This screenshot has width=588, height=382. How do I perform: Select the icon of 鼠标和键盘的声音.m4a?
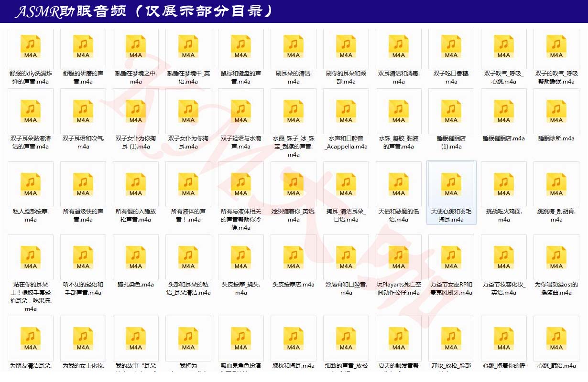pyautogui.click(x=241, y=47)
